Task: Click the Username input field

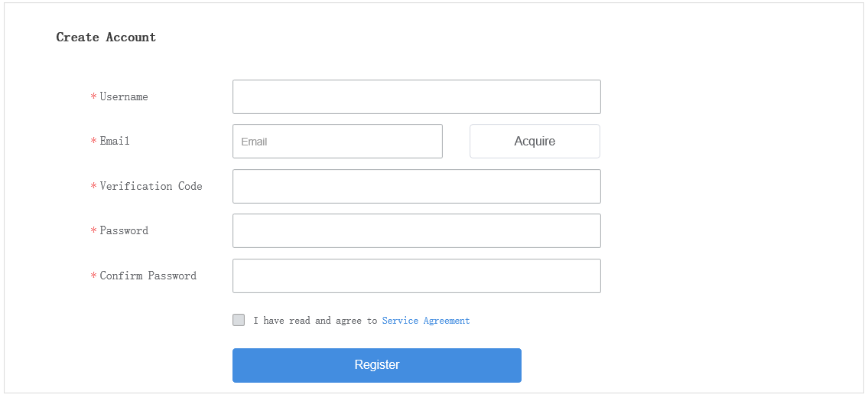Action: point(416,96)
